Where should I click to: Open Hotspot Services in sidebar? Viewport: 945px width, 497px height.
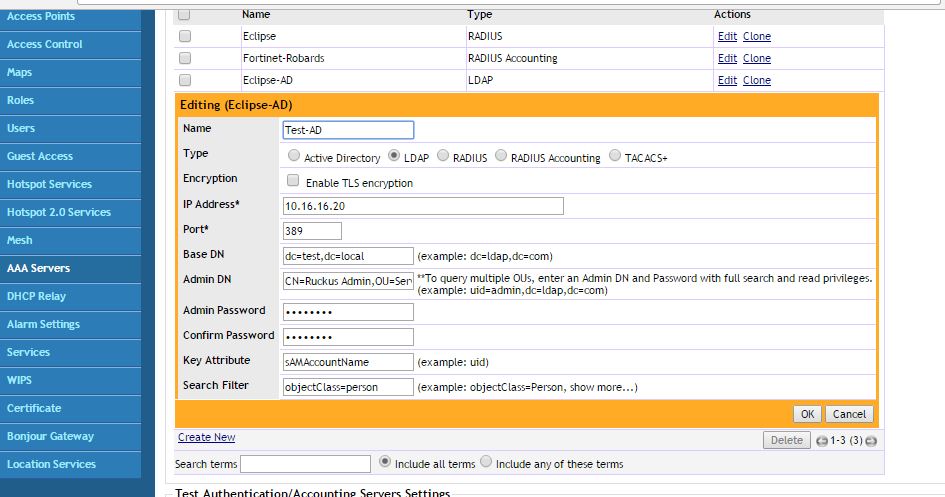71,184
